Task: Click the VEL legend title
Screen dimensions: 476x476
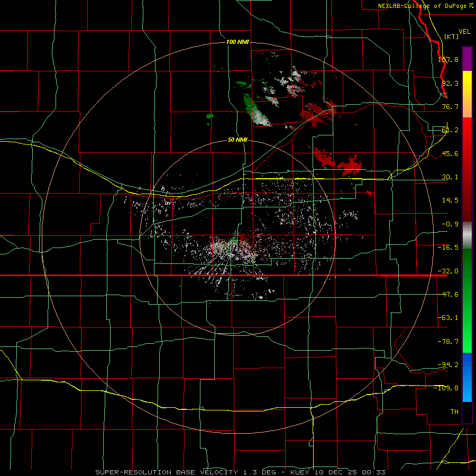Action: [464, 32]
